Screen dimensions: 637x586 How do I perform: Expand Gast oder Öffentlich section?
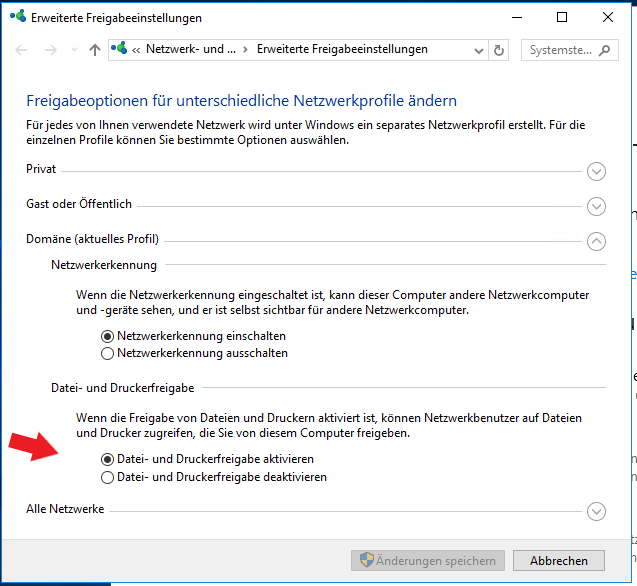(x=597, y=206)
